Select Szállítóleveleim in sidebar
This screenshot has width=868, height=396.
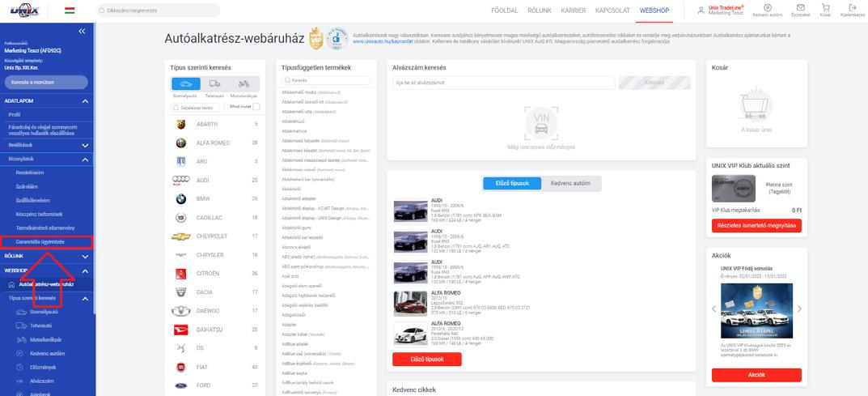tap(33, 201)
